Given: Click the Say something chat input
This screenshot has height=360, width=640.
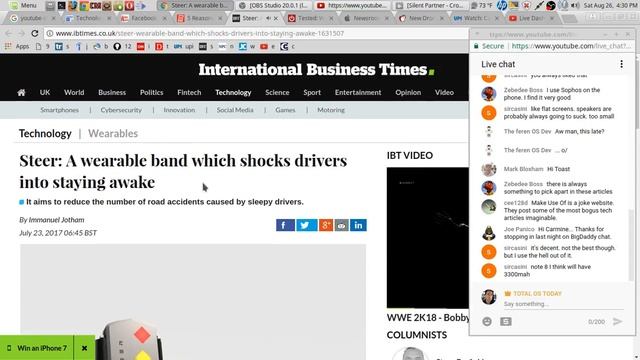Looking at the screenshot, I should [563, 304].
